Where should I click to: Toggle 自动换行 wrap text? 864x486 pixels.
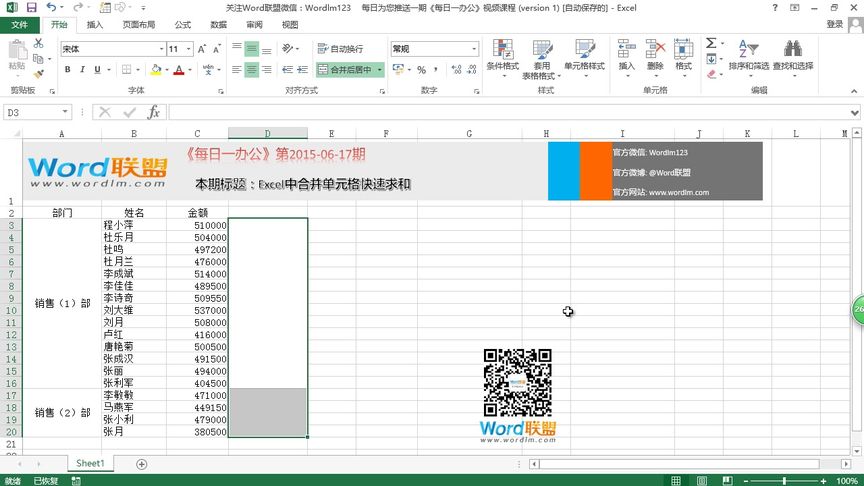click(x=341, y=49)
